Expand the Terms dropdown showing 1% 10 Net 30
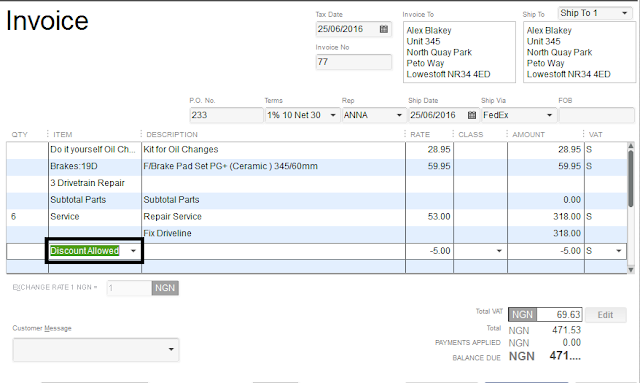The width and height of the screenshot is (640, 383). coord(333,115)
